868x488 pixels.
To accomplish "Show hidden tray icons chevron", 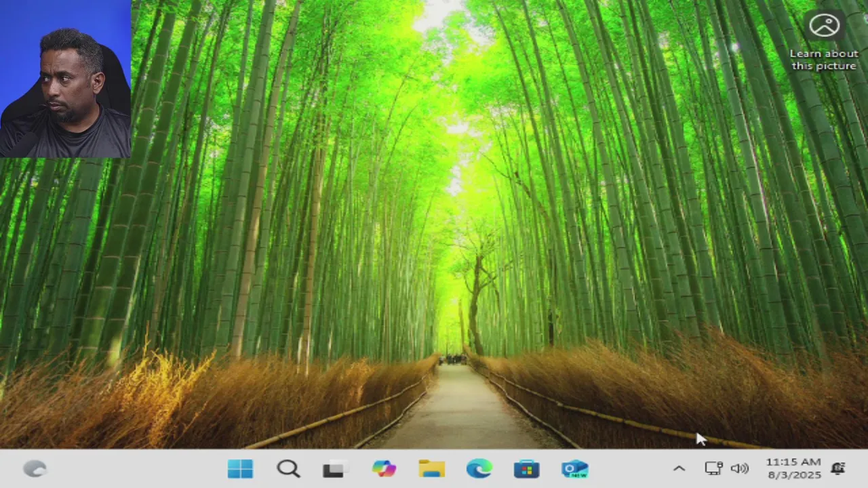I will pos(679,468).
